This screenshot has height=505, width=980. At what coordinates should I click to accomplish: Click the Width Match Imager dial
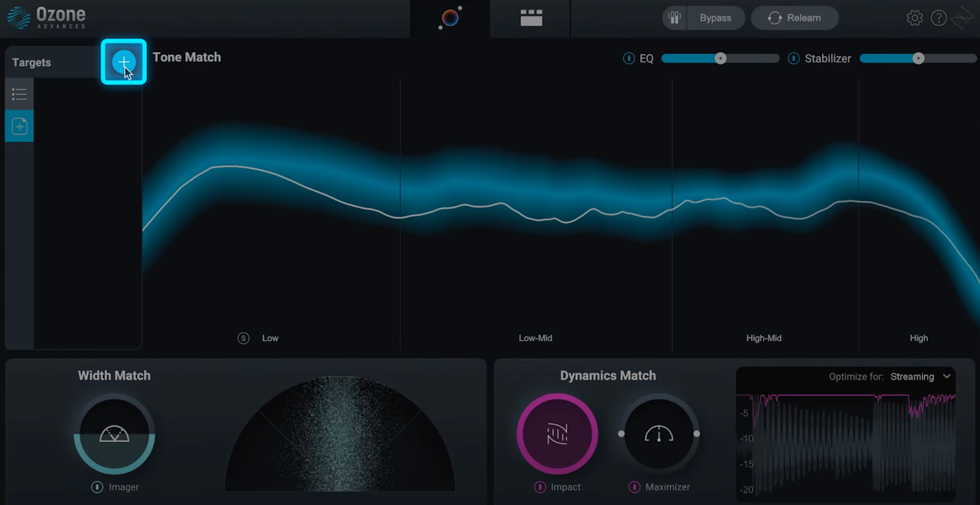pos(115,434)
